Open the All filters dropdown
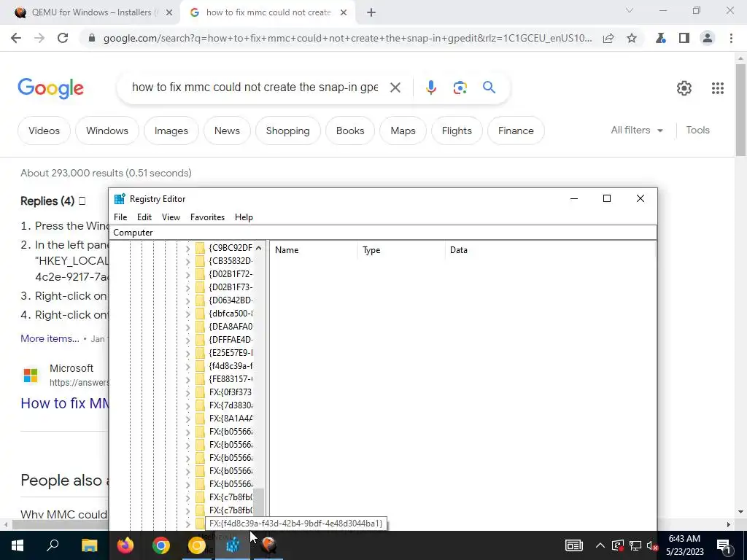This screenshot has width=747, height=560. [637, 130]
